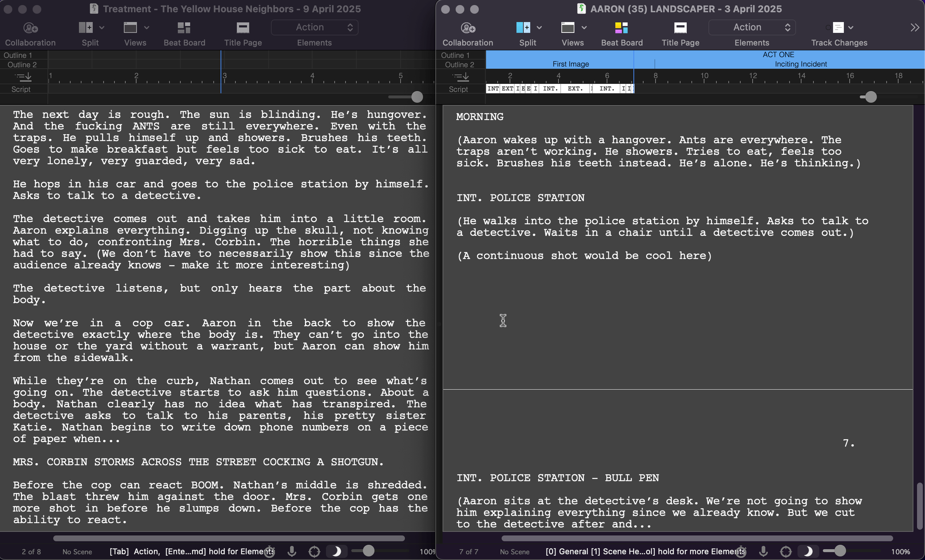The image size is (925, 560).
Task: Open Collaboration in the AARON script window
Action: pyautogui.click(x=468, y=28)
